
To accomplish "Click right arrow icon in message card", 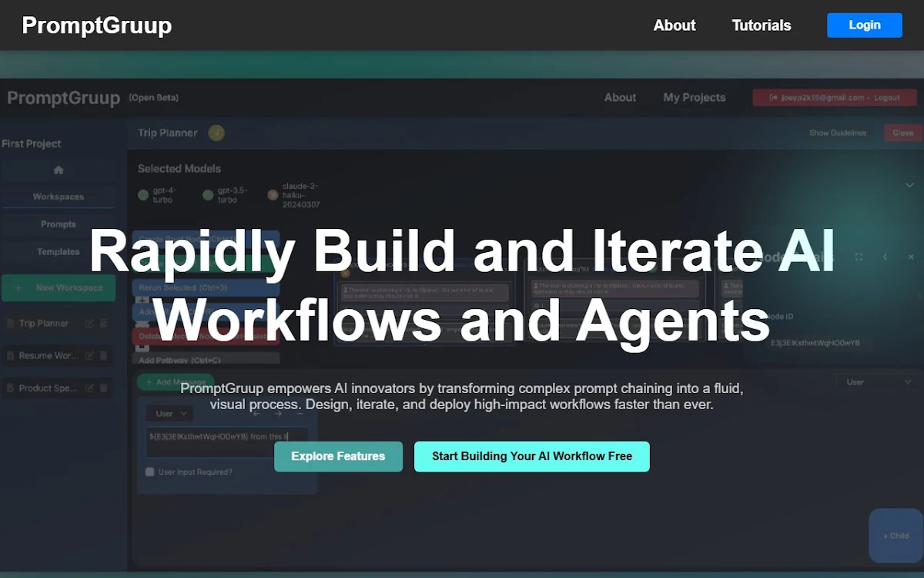I will pyautogui.click(x=278, y=414).
